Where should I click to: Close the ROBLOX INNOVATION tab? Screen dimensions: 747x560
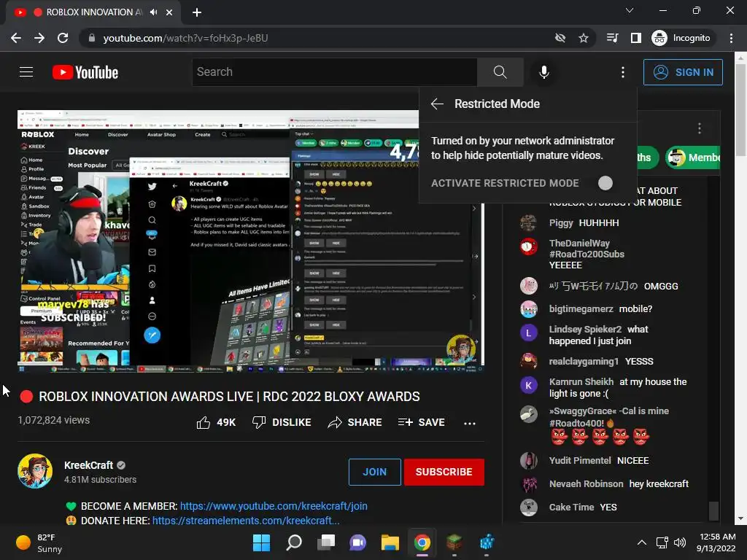click(x=169, y=12)
